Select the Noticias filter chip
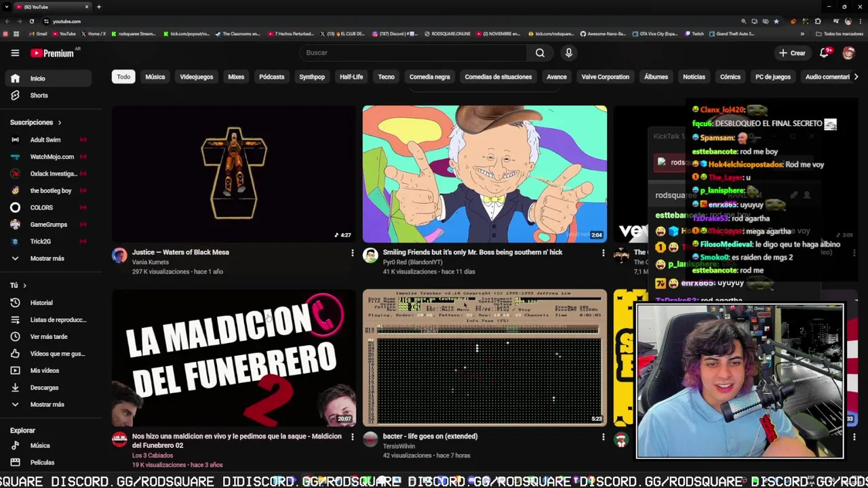The width and height of the screenshot is (868, 488). 694,77
